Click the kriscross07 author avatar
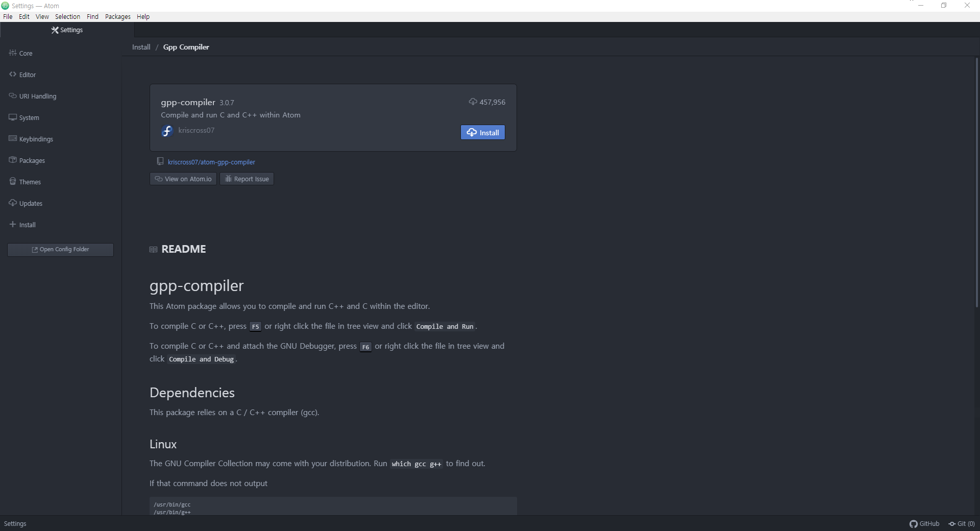 click(167, 131)
